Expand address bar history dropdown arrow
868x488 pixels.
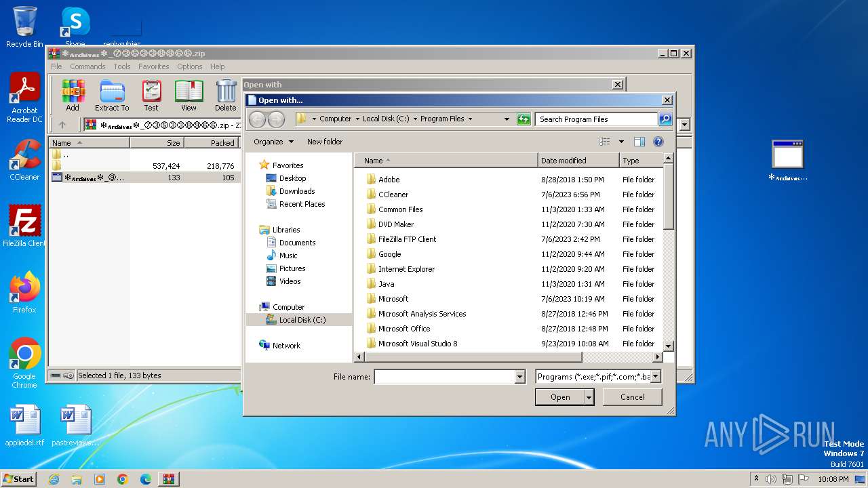point(507,119)
